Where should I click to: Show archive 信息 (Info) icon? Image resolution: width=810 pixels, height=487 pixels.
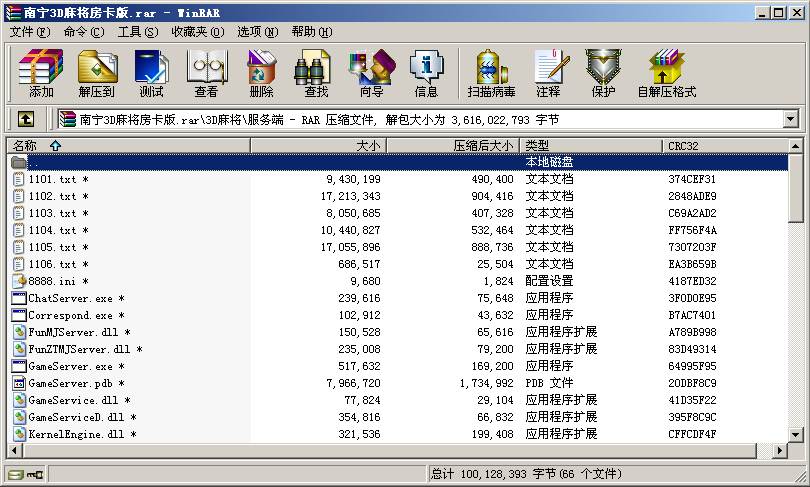(426, 73)
